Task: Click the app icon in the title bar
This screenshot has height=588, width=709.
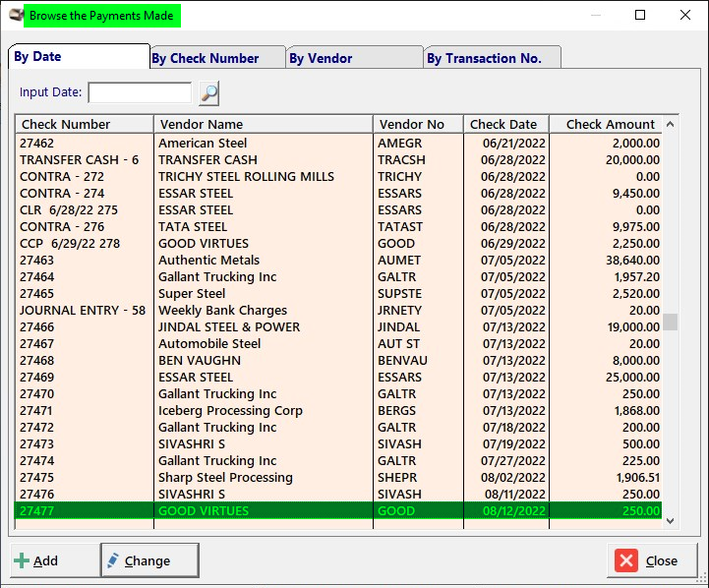Action: (17, 15)
